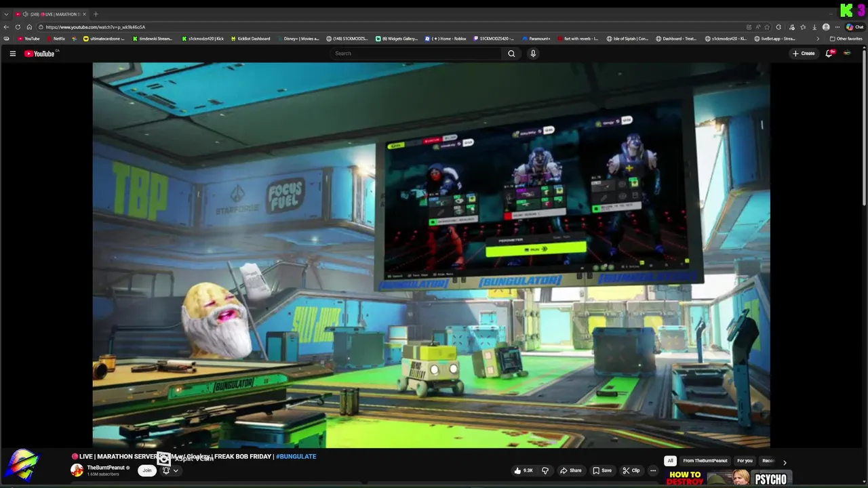The width and height of the screenshot is (868, 488).
Task: Open the fart with reverb bookmark
Action: [578, 39]
